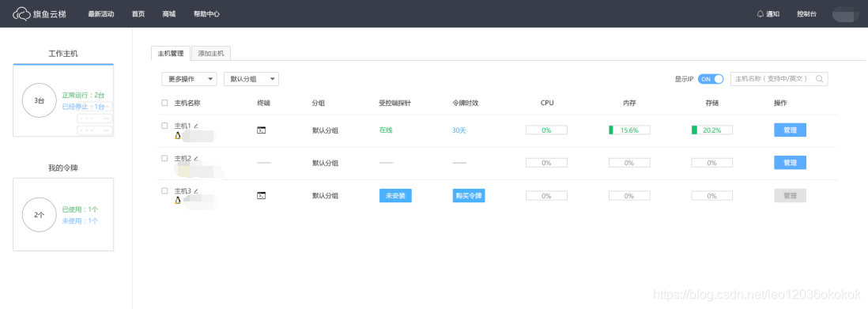Click the 令牌时效 column header
The width and height of the screenshot is (868, 309).
tap(465, 103)
